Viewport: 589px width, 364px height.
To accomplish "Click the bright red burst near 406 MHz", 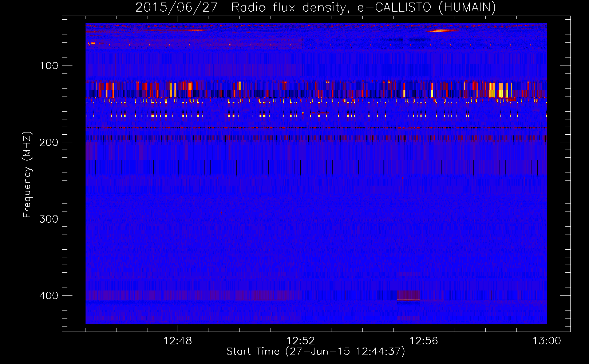I will click(408, 300).
